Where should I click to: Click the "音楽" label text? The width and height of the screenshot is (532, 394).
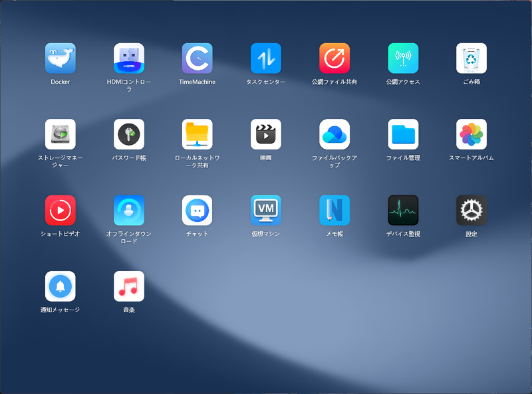[129, 310]
